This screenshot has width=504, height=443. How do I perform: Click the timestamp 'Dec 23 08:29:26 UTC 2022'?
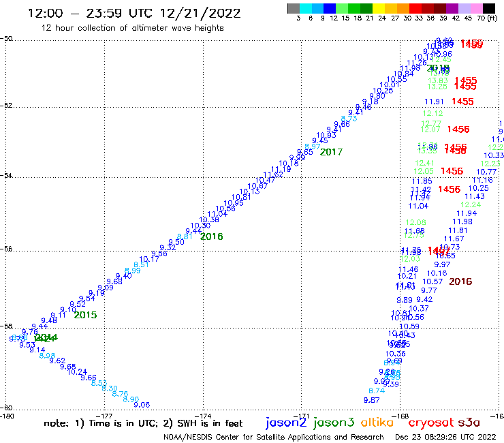pos(445,438)
